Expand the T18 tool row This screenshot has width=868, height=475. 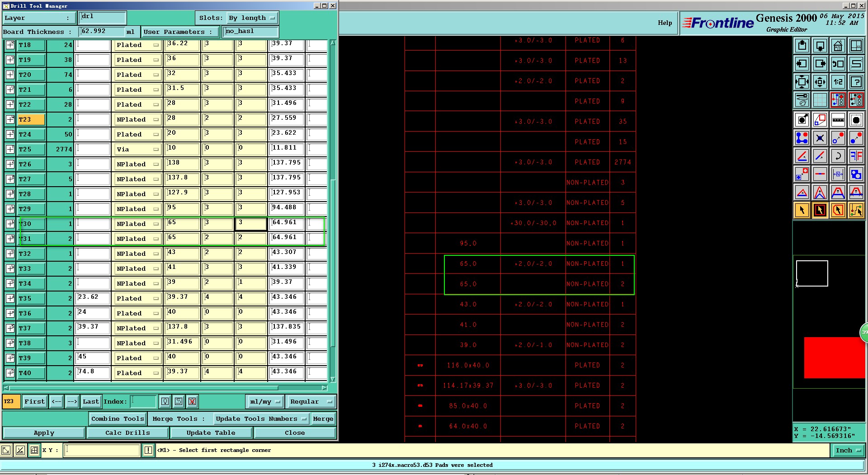(x=10, y=45)
